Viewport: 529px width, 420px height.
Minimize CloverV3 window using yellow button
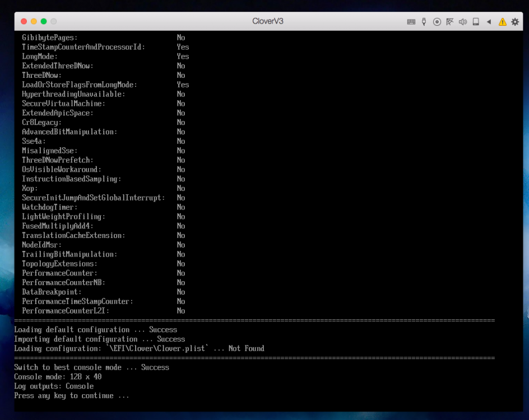pyautogui.click(x=34, y=21)
